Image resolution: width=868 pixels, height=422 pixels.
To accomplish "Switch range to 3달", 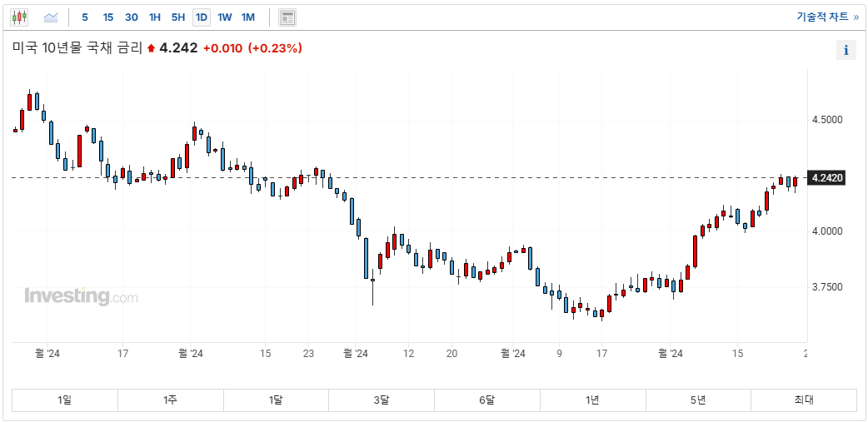I will click(x=382, y=400).
